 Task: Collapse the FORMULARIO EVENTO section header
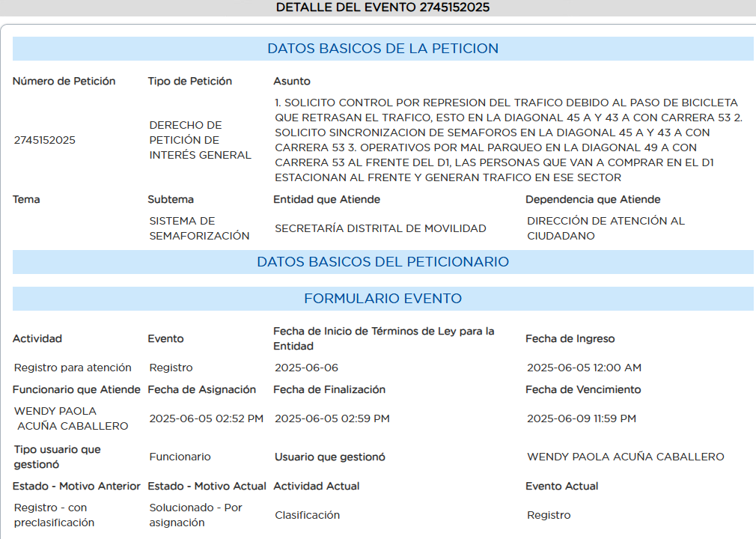click(x=382, y=299)
